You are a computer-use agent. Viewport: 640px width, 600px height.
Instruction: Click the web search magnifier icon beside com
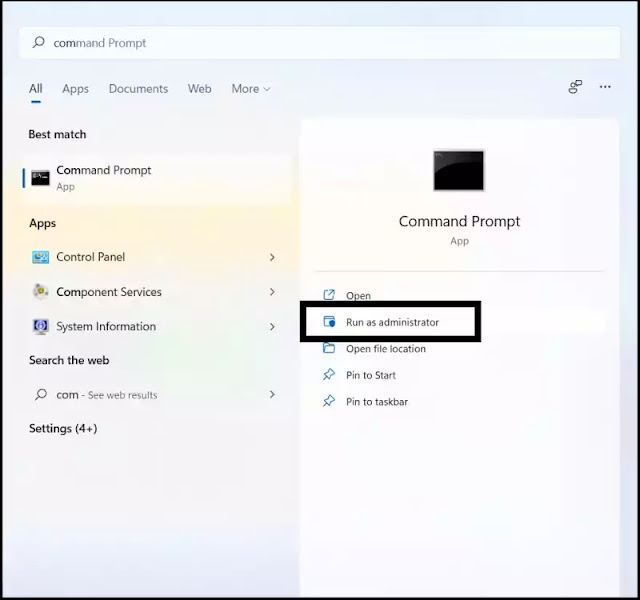[x=40, y=394]
